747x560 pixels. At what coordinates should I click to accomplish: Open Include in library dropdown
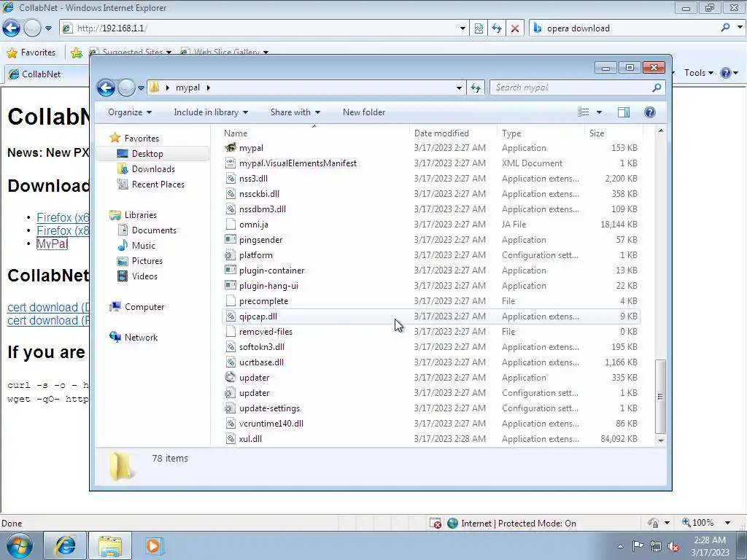coord(211,112)
